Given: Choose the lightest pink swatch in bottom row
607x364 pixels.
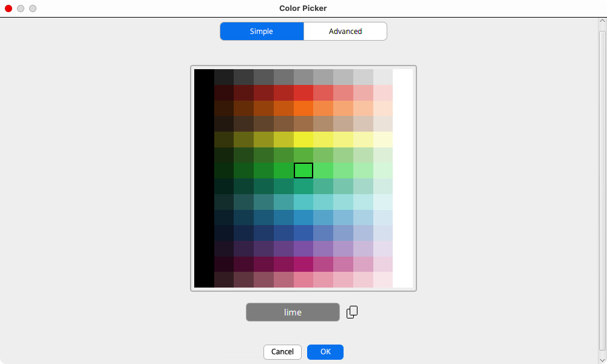Looking at the screenshot, I should [x=382, y=280].
